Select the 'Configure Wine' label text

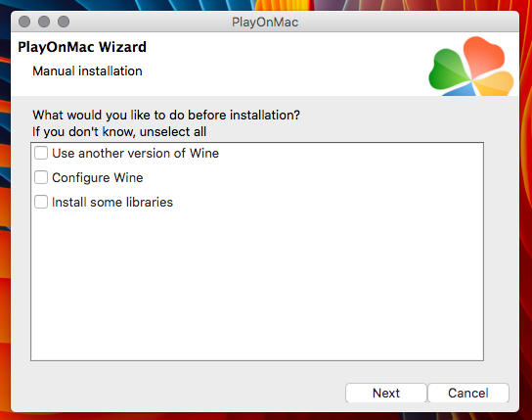pos(98,177)
